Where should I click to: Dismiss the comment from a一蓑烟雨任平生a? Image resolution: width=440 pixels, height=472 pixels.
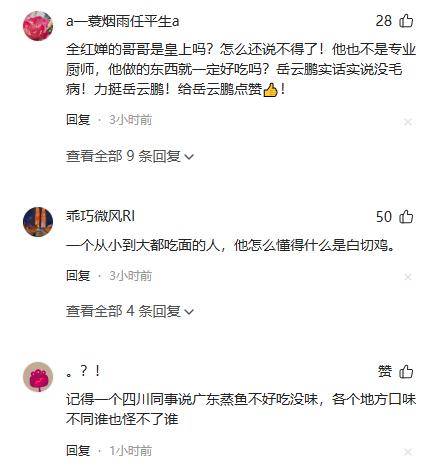click(x=408, y=122)
